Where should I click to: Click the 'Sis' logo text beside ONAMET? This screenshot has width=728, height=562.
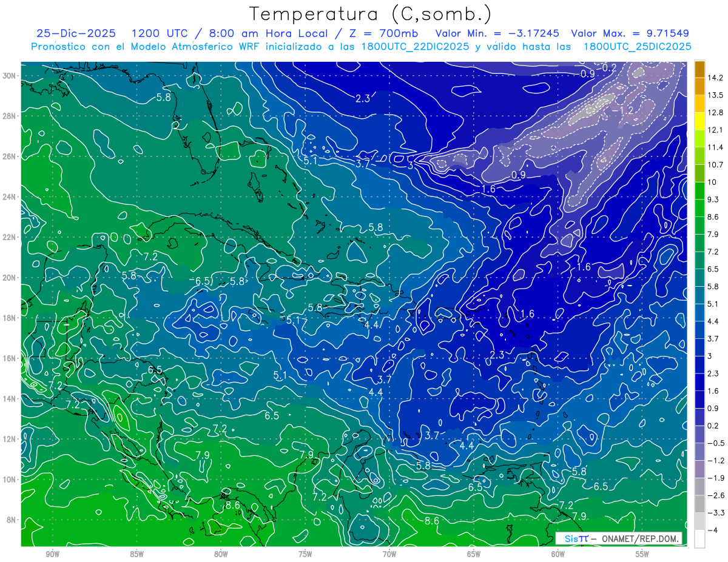click(x=572, y=538)
